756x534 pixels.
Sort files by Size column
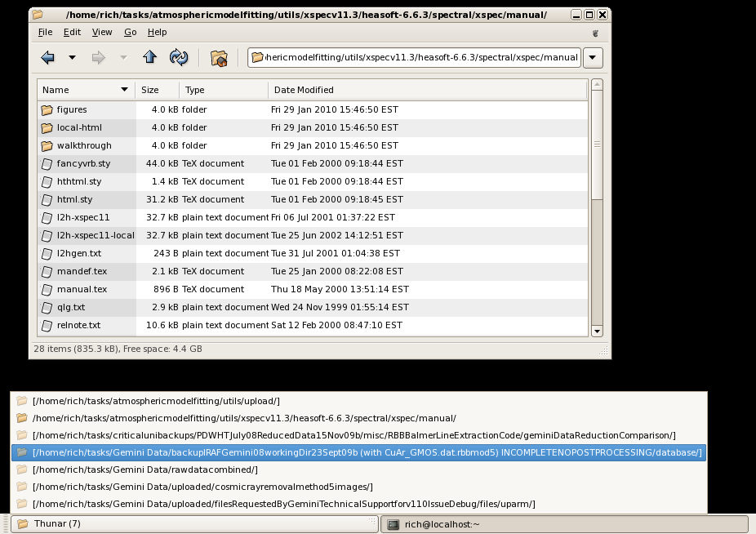[150, 90]
